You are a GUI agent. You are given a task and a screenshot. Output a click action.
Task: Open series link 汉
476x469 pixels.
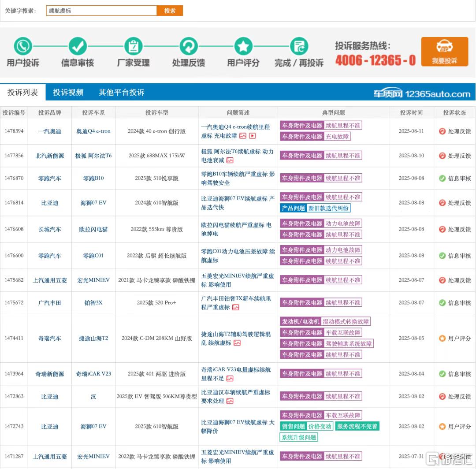93,396
